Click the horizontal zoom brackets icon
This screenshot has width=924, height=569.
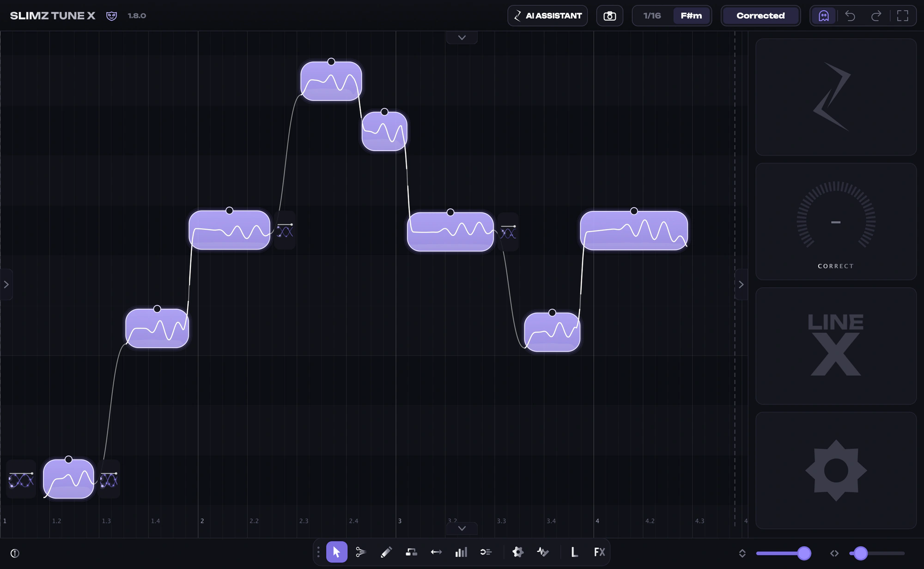834,553
